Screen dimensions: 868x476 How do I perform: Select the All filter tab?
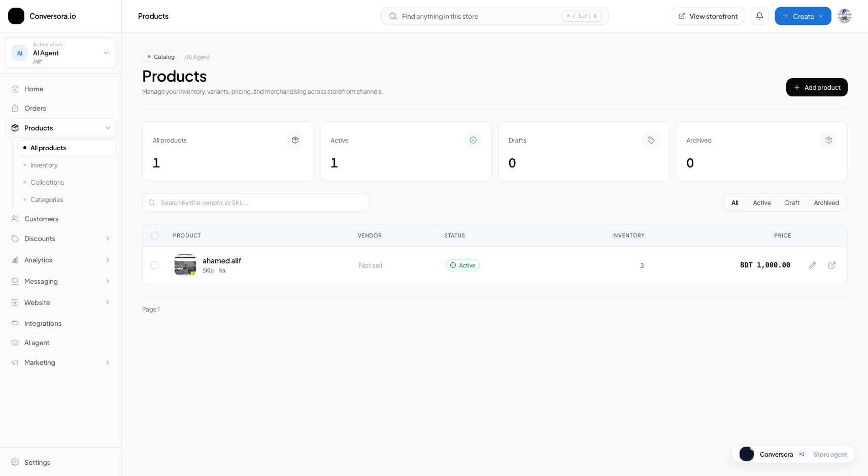(x=735, y=202)
